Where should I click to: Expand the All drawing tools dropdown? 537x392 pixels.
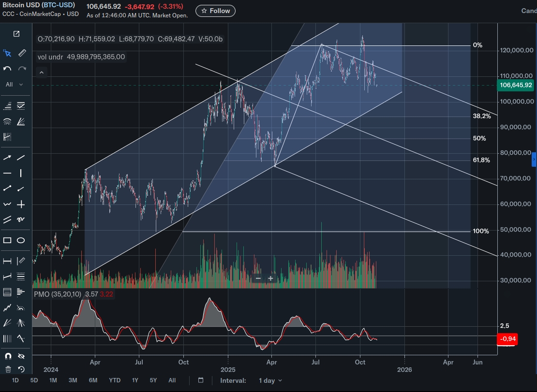(14, 85)
